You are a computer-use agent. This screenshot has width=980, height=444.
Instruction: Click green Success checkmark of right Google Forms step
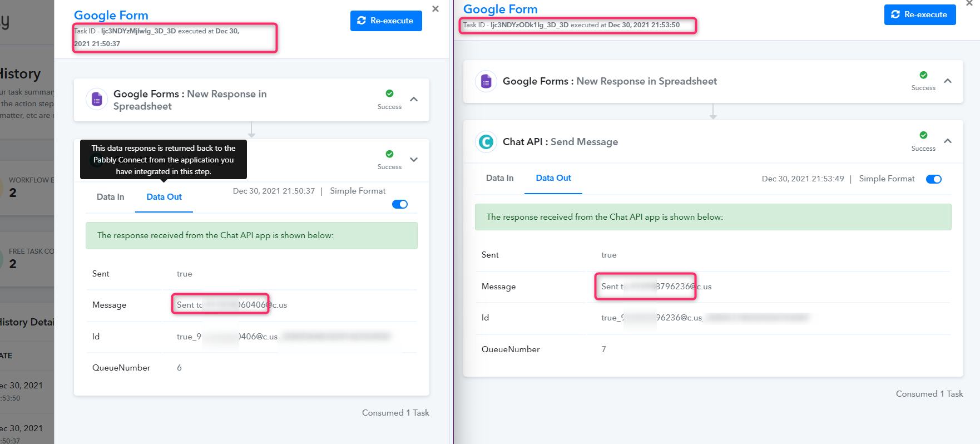[923, 75]
